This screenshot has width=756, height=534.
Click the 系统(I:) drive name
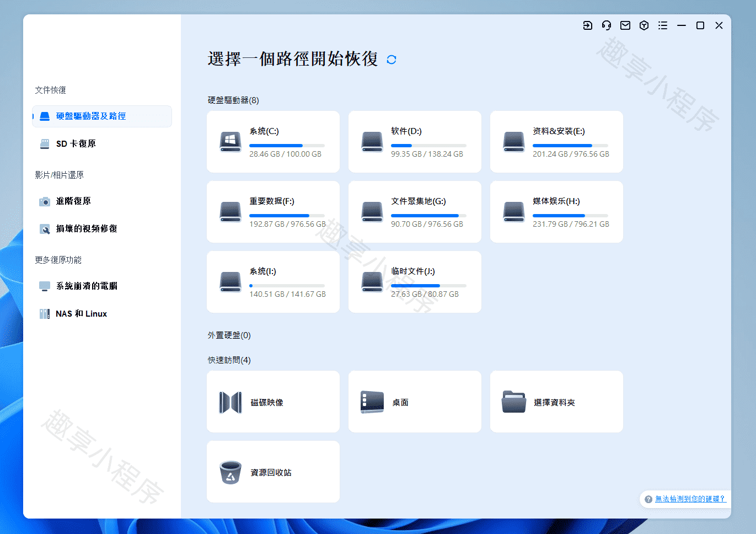click(263, 271)
